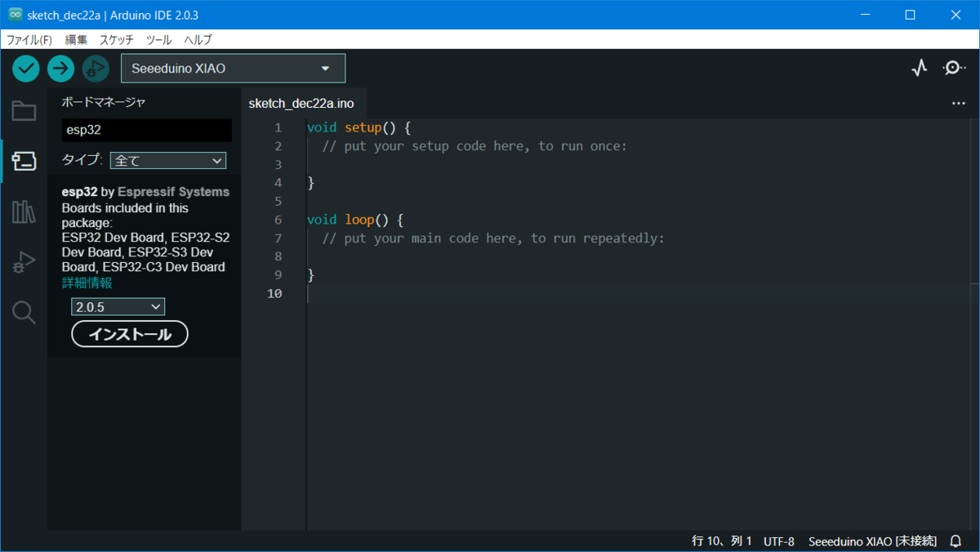Click the closing brace on line 4

click(x=310, y=183)
